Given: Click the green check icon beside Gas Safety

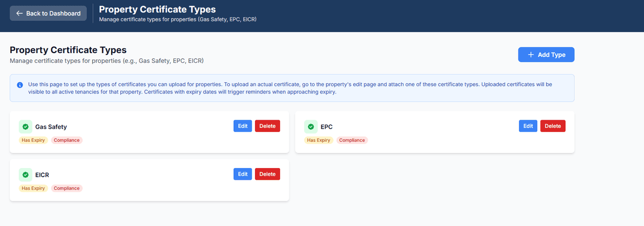Looking at the screenshot, I should point(25,127).
